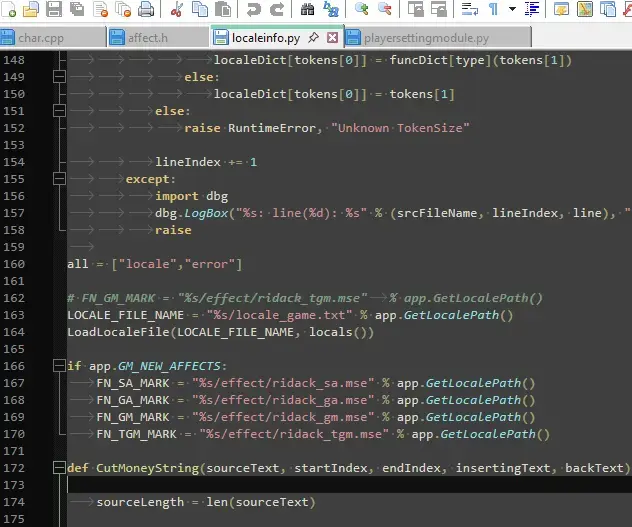Open Find with the binoculars icon
This screenshot has width=632, height=527.
[307, 9]
